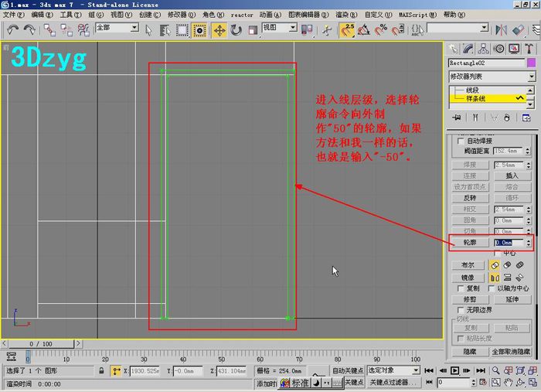The width and height of the screenshot is (541, 392).
Task: Click the Pan hand viewport control
Action: pyautogui.click(x=508, y=383)
